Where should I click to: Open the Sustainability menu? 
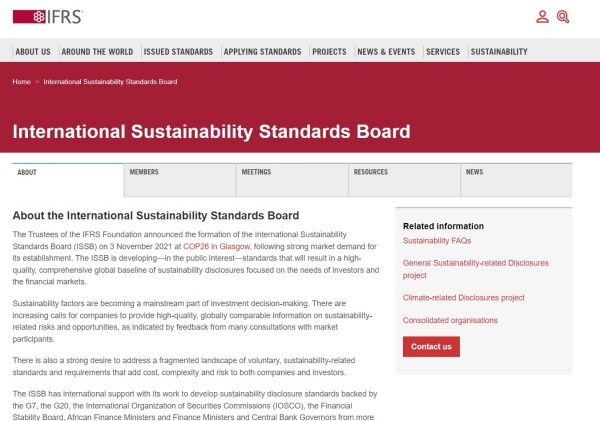499,52
